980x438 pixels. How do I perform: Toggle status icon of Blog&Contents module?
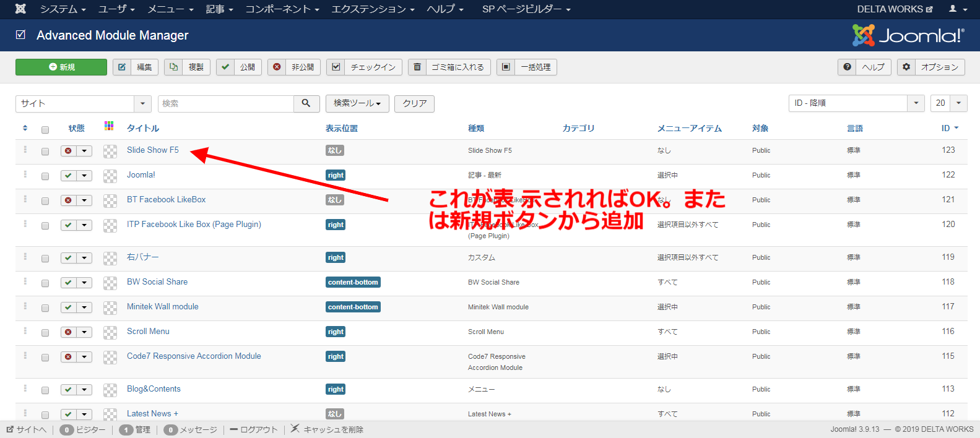coord(68,390)
